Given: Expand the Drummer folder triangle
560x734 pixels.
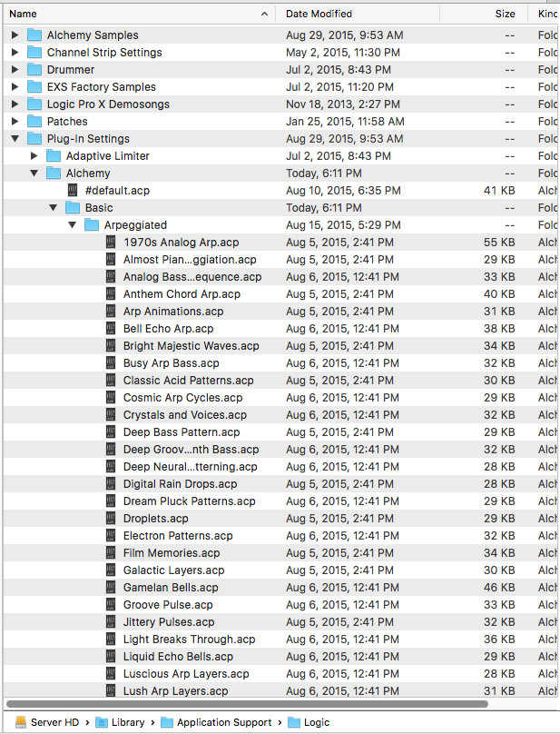Looking at the screenshot, I should pyautogui.click(x=15, y=70).
